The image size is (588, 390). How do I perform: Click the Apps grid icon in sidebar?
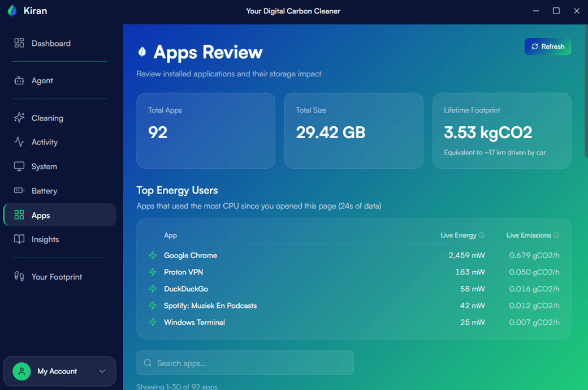pos(19,215)
